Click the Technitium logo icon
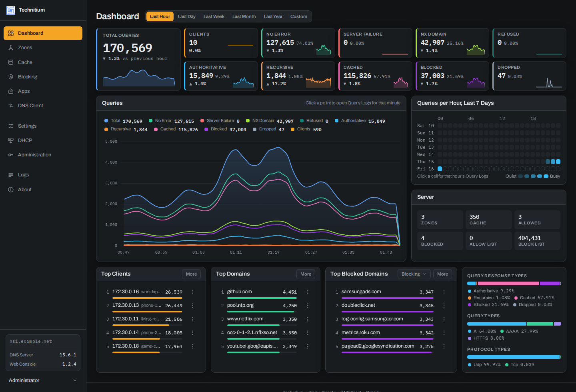 11,10
